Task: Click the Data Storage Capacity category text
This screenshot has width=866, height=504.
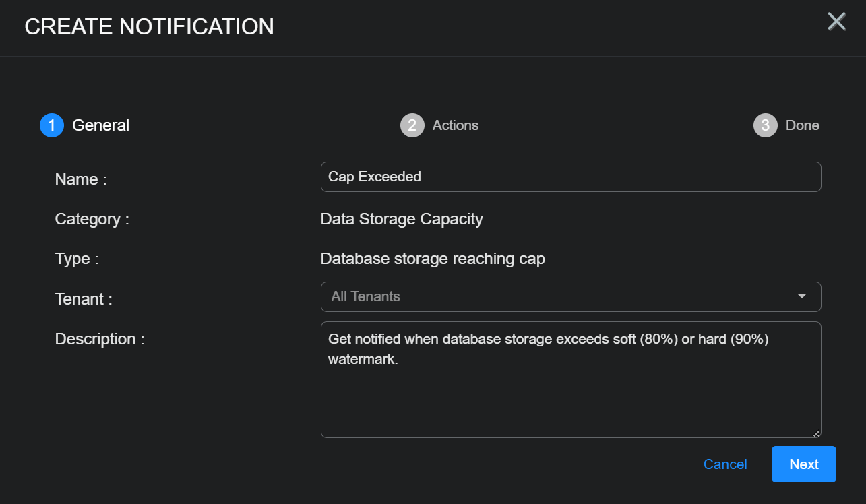Action: tap(402, 219)
